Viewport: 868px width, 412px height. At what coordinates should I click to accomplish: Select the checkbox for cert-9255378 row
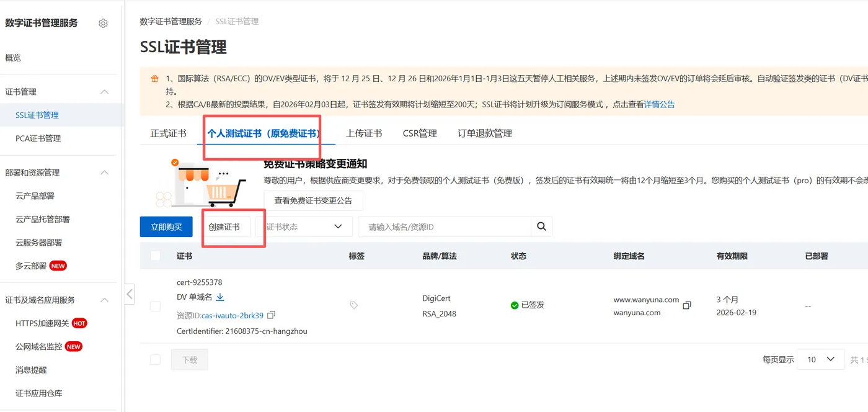(156, 306)
